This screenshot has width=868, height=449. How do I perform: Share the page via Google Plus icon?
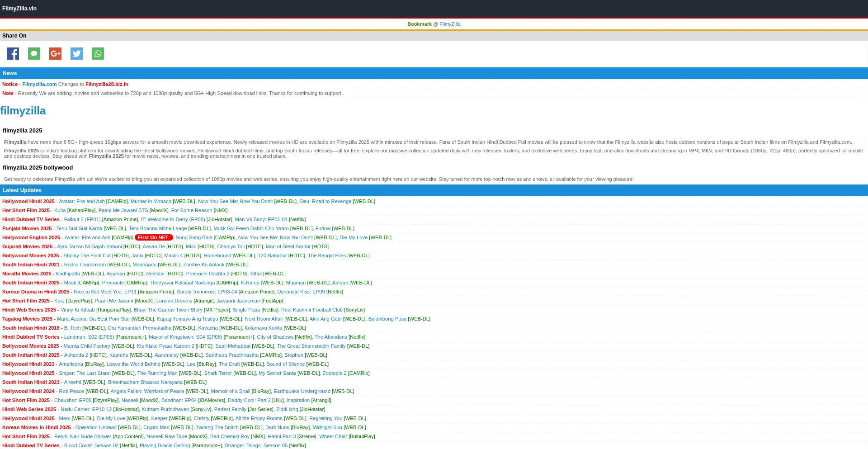pyautogui.click(x=55, y=54)
